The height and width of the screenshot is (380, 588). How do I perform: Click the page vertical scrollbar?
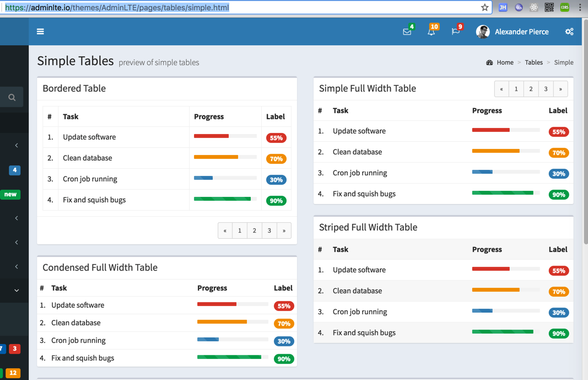[x=585, y=131]
